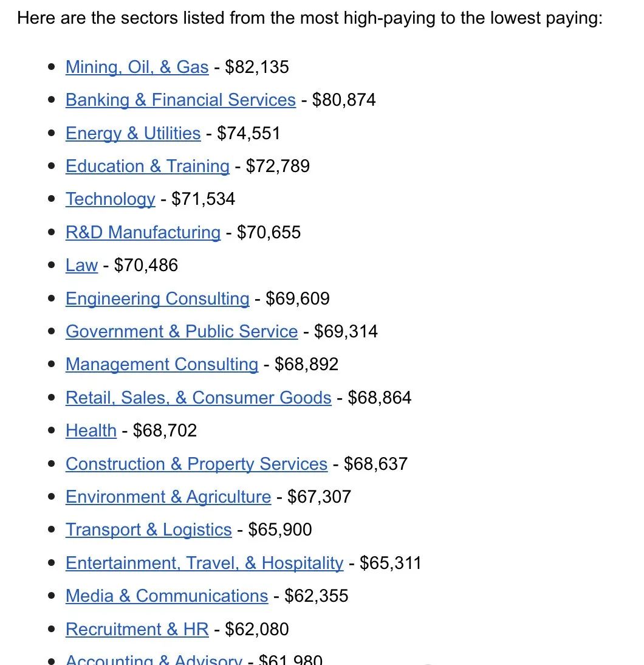Screen dimensions: 644x665
Task: Open the Mining, Oil, & Gas link
Action: click(x=137, y=67)
